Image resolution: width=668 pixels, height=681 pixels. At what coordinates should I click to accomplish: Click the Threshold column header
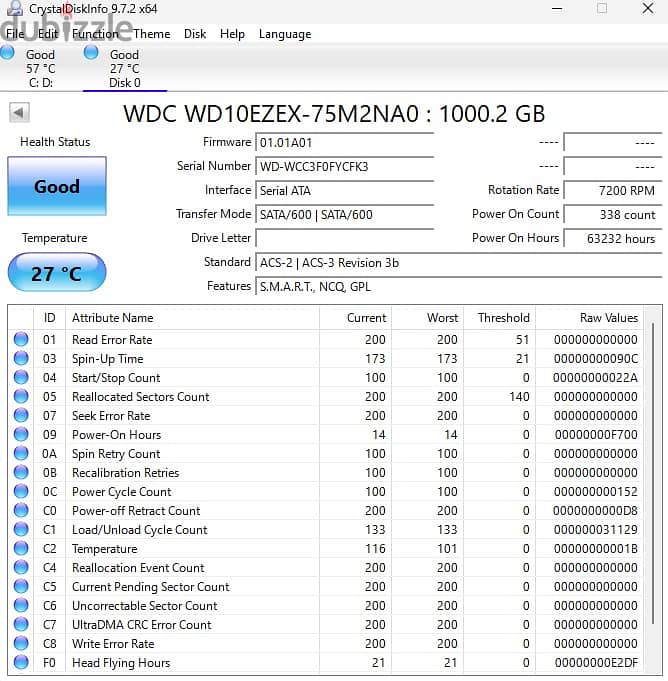[499, 317]
